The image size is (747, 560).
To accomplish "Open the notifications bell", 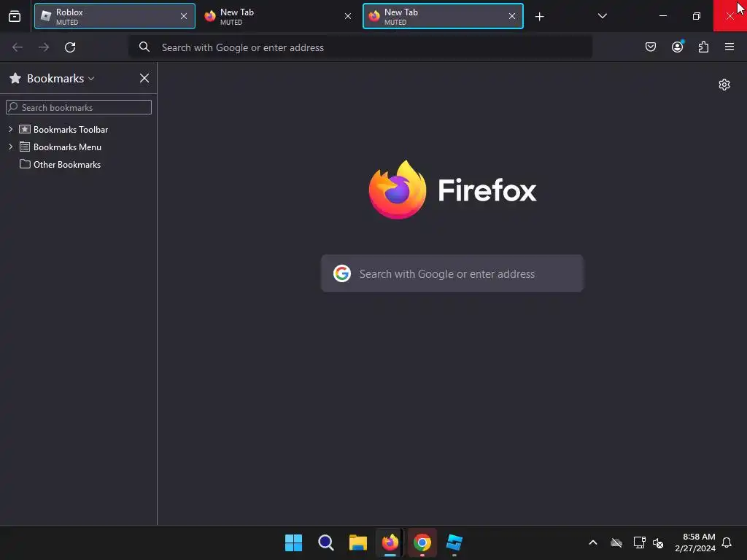I will pos(727,542).
